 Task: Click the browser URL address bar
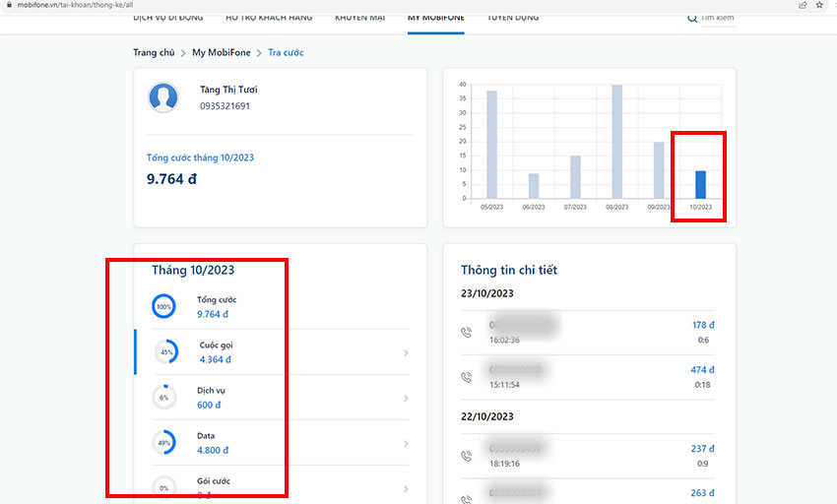75,5
